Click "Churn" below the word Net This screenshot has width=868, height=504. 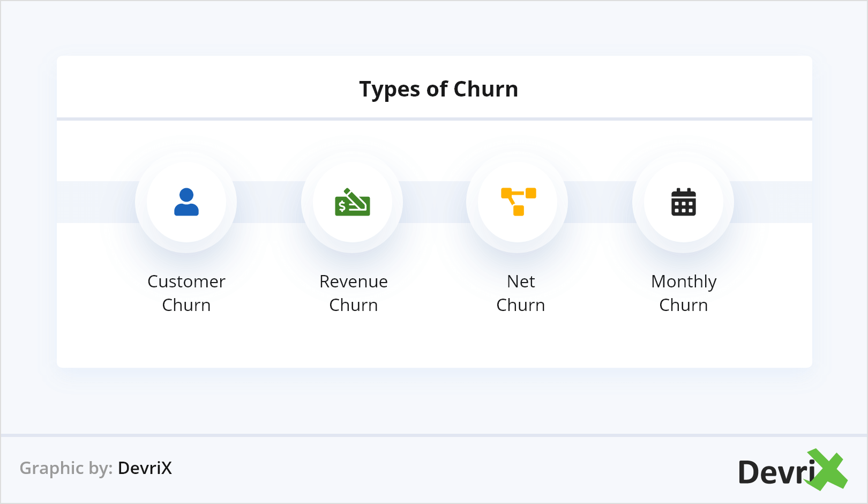[x=521, y=305]
